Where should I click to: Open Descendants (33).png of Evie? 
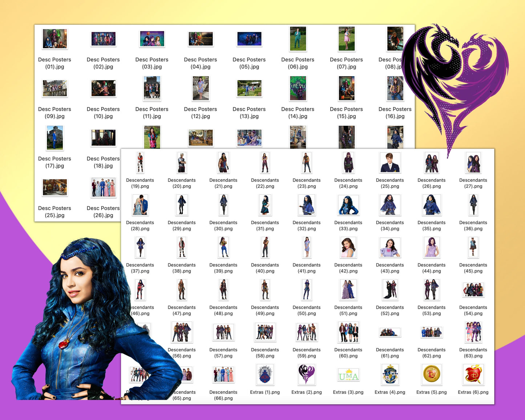(x=348, y=205)
